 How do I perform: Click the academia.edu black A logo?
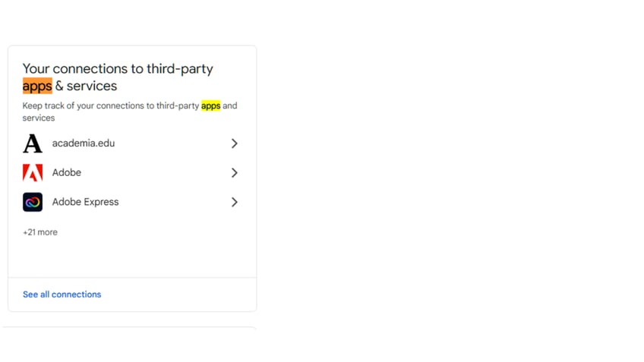click(x=33, y=143)
